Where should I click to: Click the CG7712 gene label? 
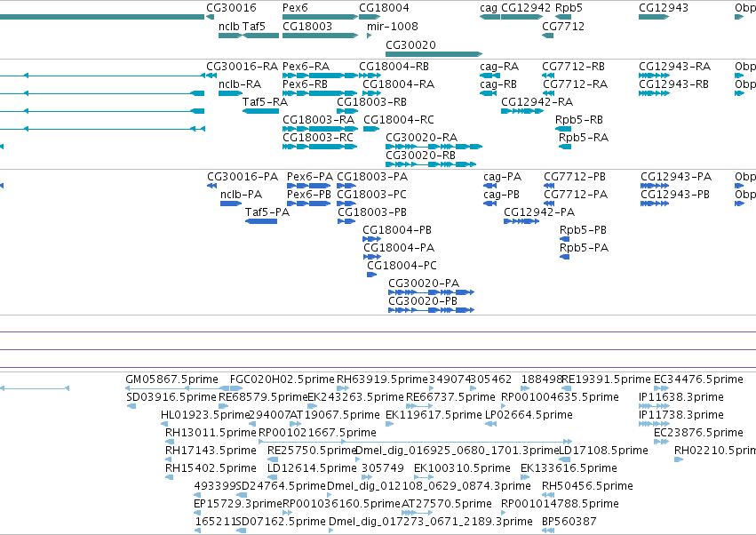pos(563,26)
